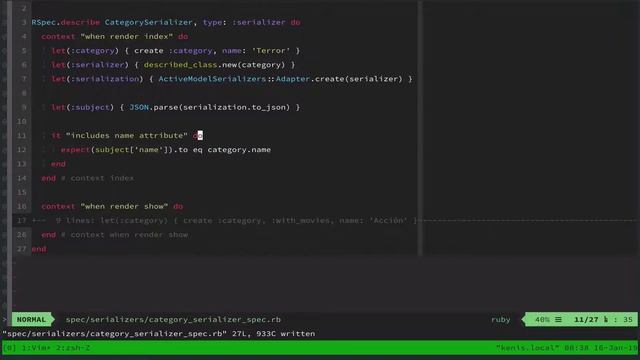Click the tmux session indicator [0]
This screenshot has width=640, height=360.
coord(10,348)
